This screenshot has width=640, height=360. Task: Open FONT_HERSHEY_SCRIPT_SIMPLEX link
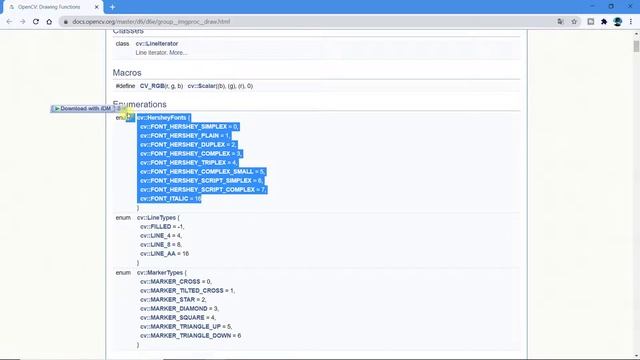click(x=196, y=180)
